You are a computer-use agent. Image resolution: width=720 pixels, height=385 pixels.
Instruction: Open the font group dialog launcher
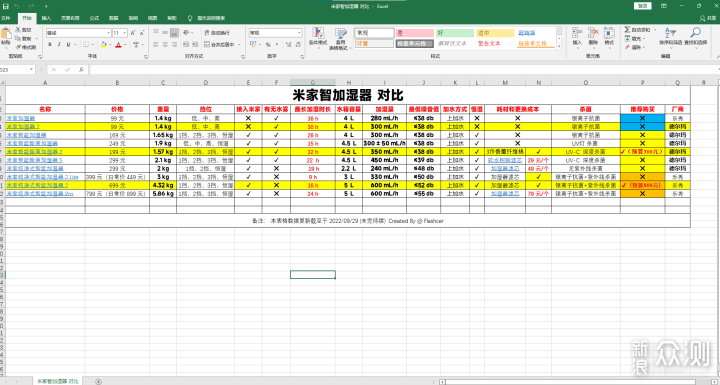146,57
